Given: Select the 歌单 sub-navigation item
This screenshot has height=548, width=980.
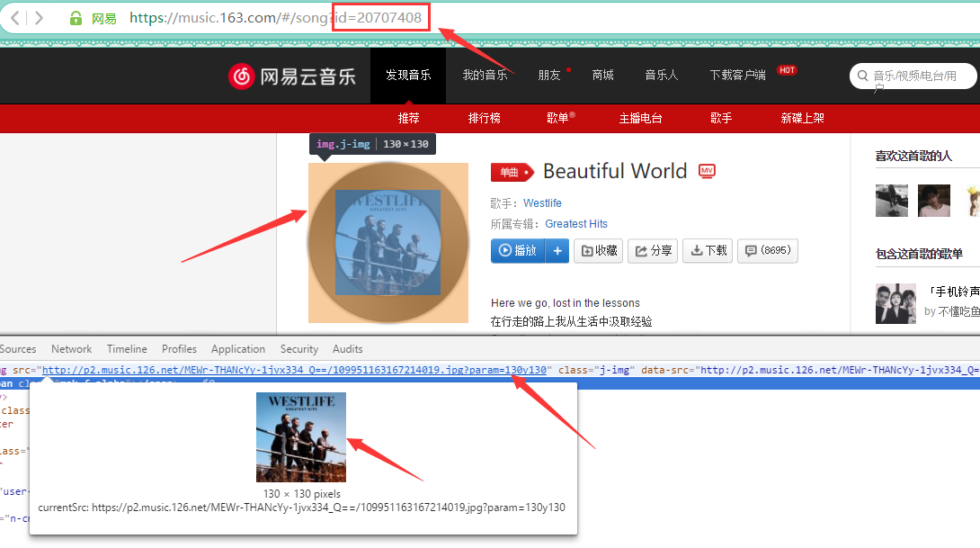Looking at the screenshot, I should tap(557, 118).
